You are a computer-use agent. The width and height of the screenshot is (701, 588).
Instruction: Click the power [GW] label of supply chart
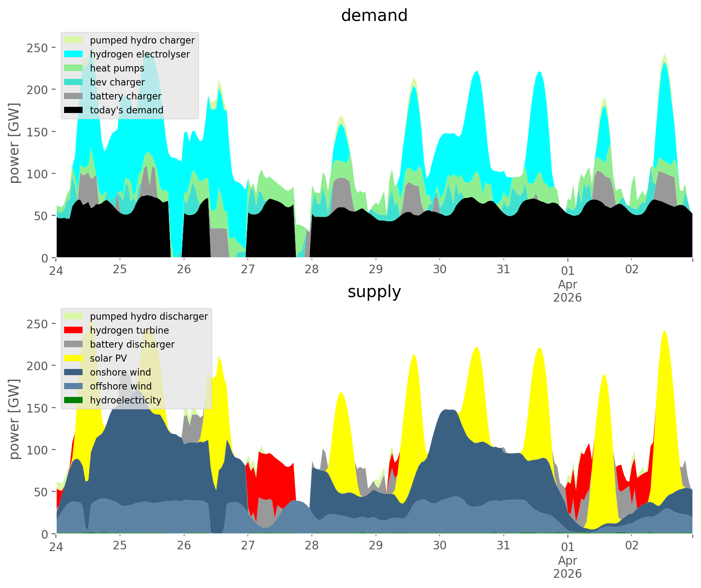pos(14,419)
